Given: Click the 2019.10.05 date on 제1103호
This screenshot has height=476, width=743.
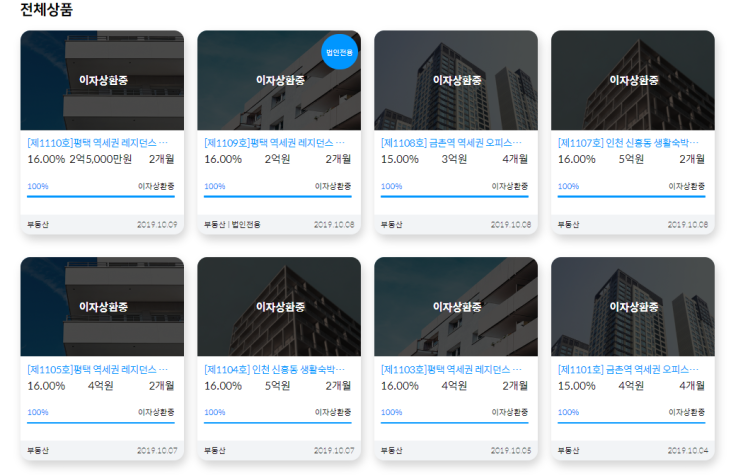Looking at the screenshot, I should (x=511, y=451).
